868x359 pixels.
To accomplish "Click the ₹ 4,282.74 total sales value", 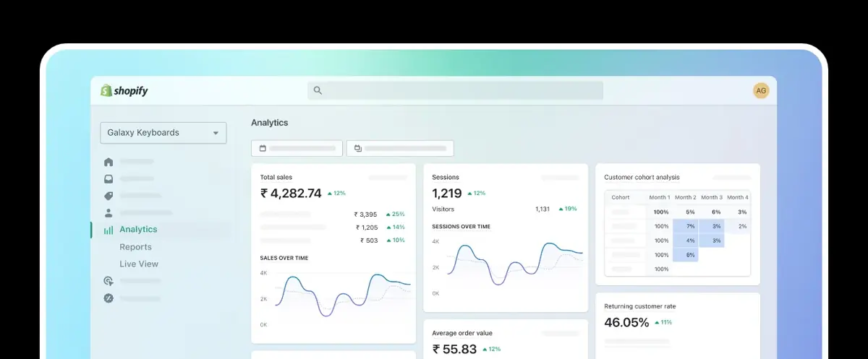I will tap(291, 193).
